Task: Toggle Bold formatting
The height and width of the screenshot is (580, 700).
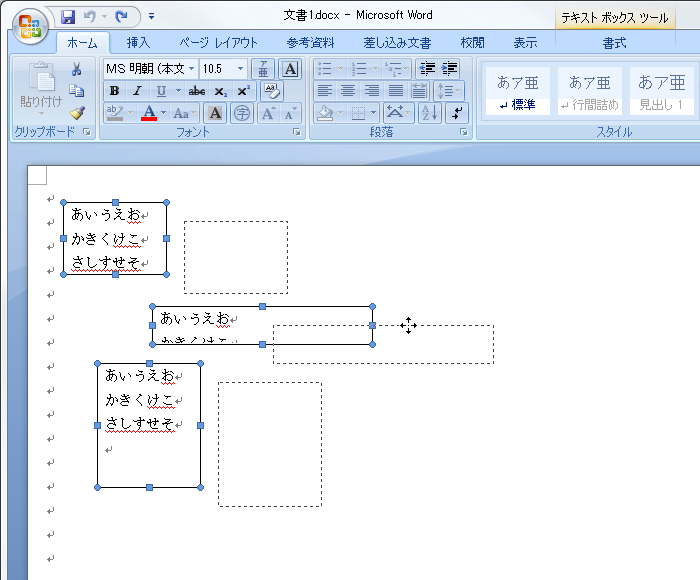Action: [114, 91]
